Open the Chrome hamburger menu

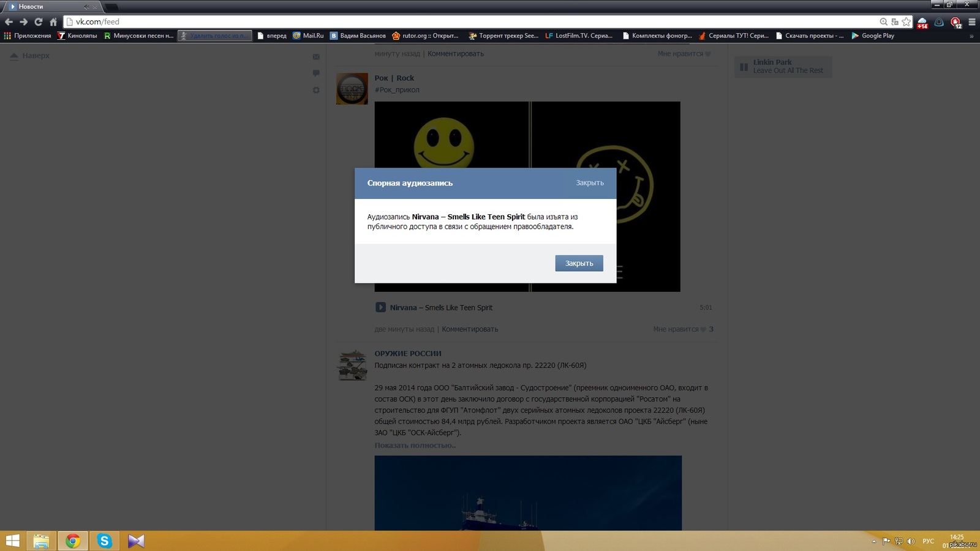971,22
